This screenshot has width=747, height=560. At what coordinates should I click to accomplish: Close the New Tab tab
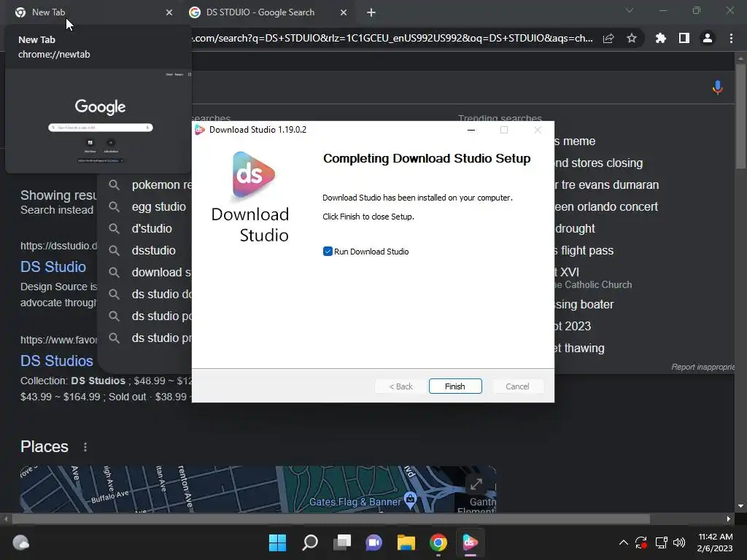pyautogui.click(x=169, y=12)
